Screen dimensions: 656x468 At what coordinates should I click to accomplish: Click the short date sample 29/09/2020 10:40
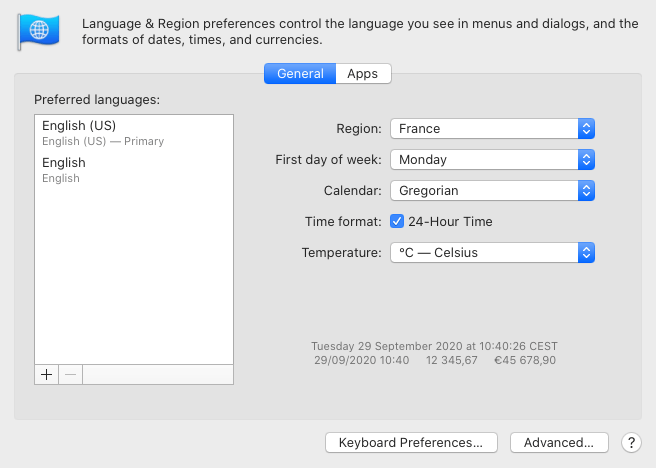[361, 360]
